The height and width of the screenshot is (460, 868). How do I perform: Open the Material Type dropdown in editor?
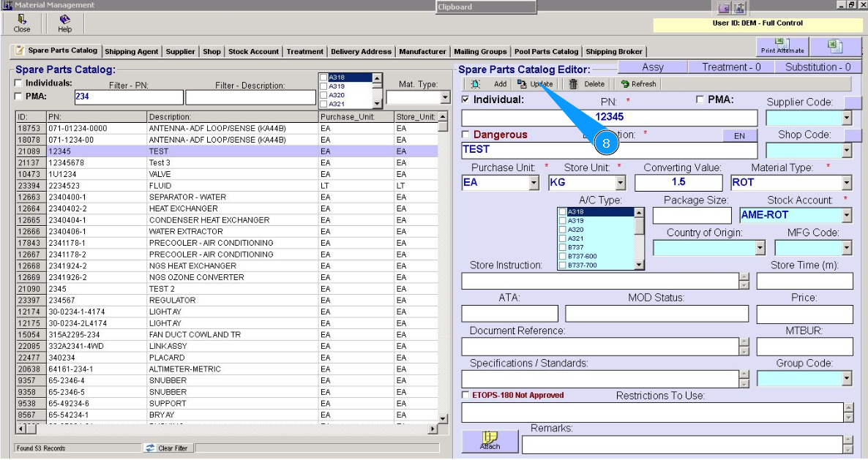coord(847,183)
